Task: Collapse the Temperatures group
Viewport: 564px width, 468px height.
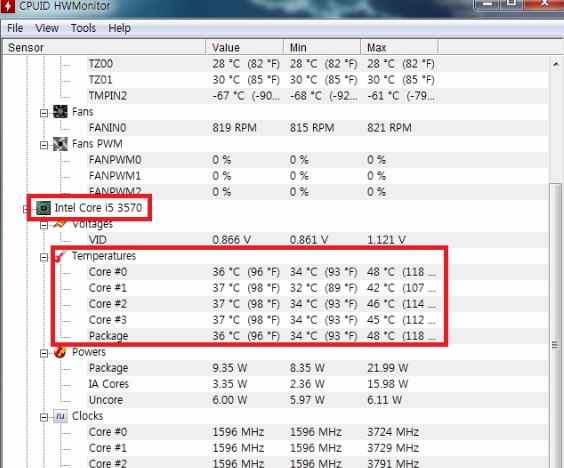Action: [x=44, y=257]
